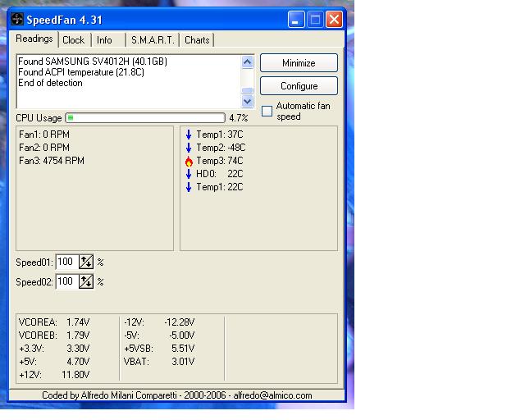Select the 'Found SAMSUNG SV4012H (40.1GB)' log line
The image size is (525, 420).
point(93,62)
